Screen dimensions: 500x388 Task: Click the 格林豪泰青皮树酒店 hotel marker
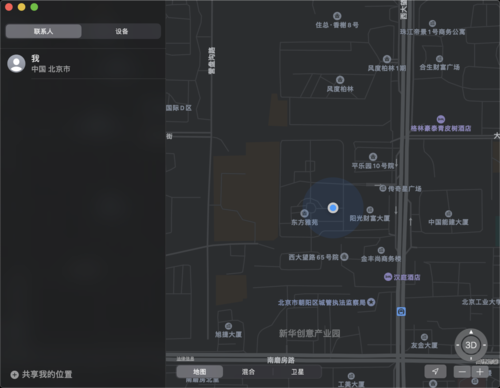pos(441,119)
